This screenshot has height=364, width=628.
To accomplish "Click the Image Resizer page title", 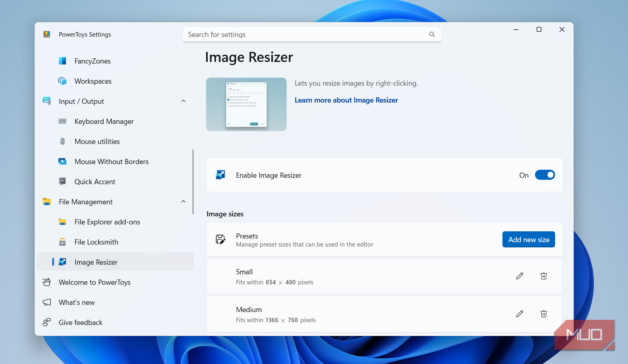I will point(249,57).
